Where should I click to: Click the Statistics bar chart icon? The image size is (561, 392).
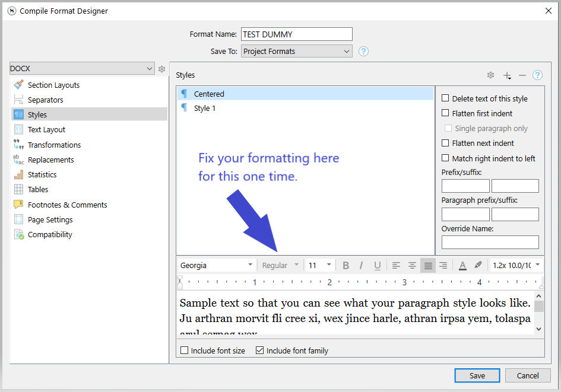click(18, 174)
